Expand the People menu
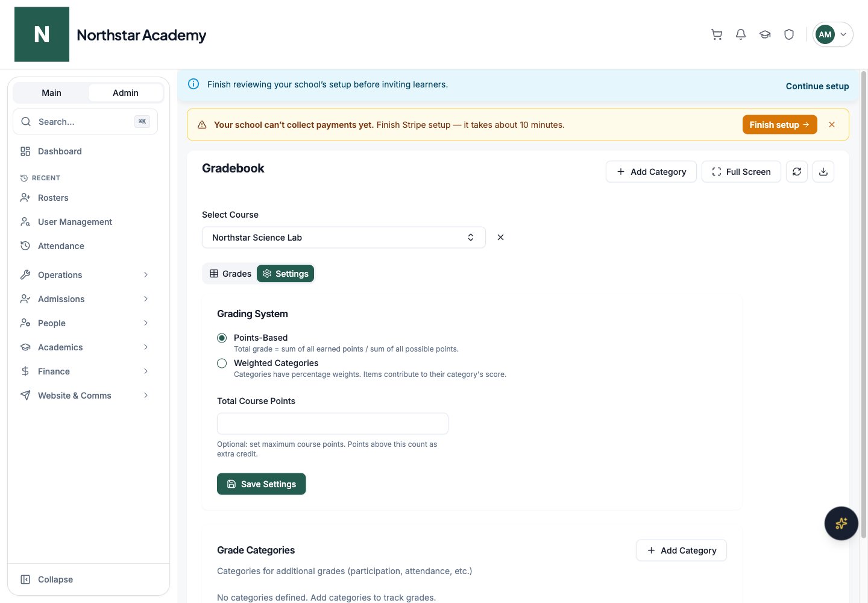This screenshot has height=603, width=868. 86,323
